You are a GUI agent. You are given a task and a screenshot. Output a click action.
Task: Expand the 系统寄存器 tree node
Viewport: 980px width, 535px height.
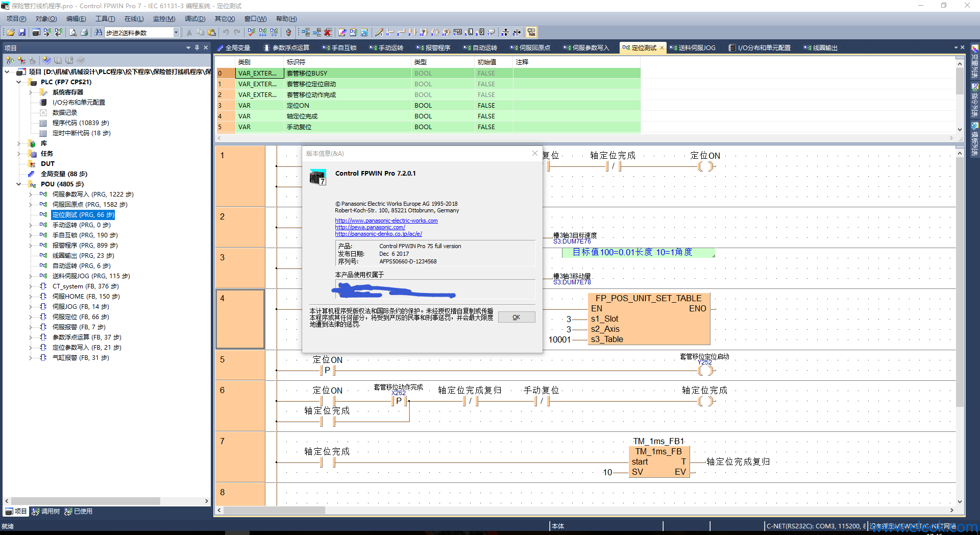point(31,92)
